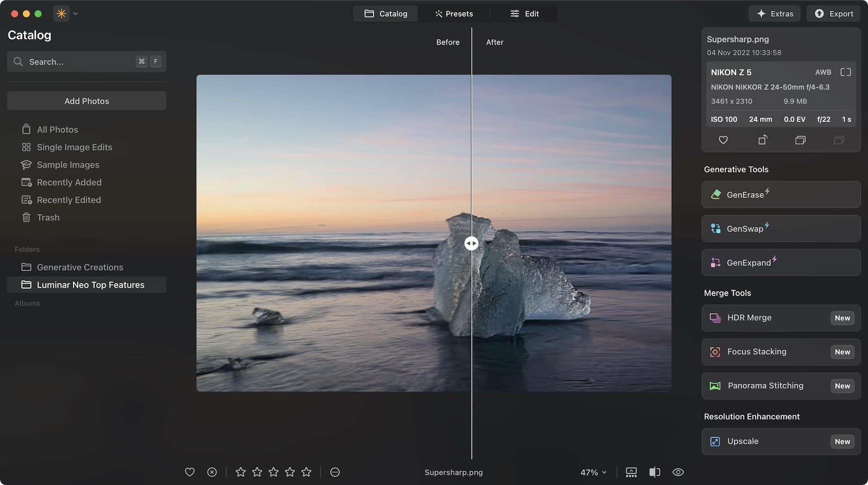The image size is (868, 485).
Task: Open HDR Merge
Action: [781, 318]
